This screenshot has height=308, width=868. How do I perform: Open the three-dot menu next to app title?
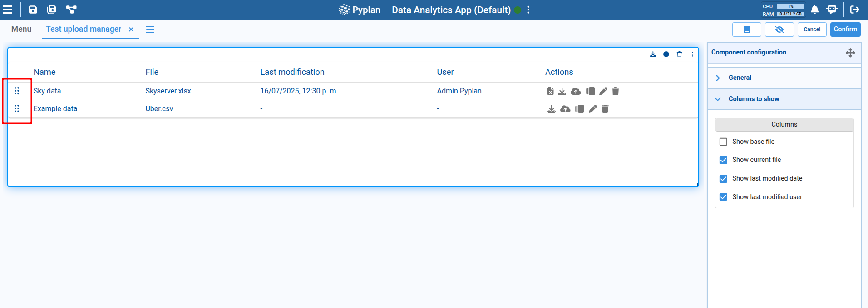click(x=528, y=10)
